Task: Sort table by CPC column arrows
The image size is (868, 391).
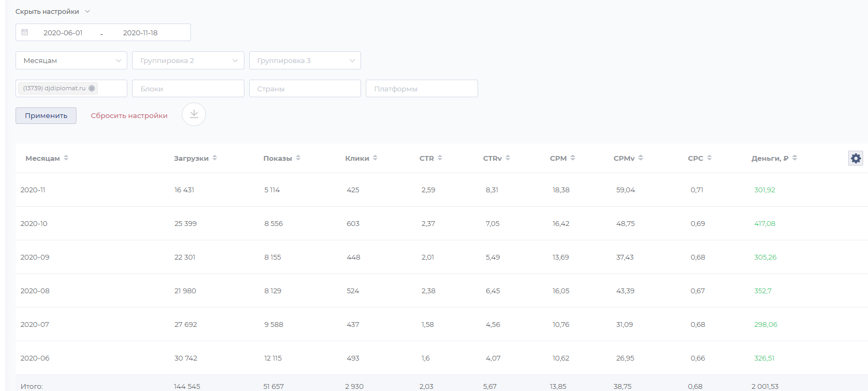Action: point(710,158)
